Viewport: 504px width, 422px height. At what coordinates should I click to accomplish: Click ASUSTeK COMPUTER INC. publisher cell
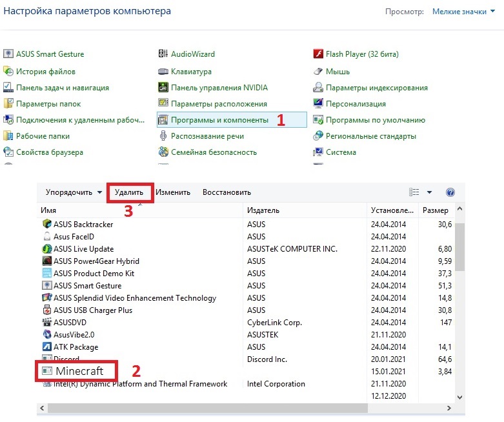(x=292, y=249)
